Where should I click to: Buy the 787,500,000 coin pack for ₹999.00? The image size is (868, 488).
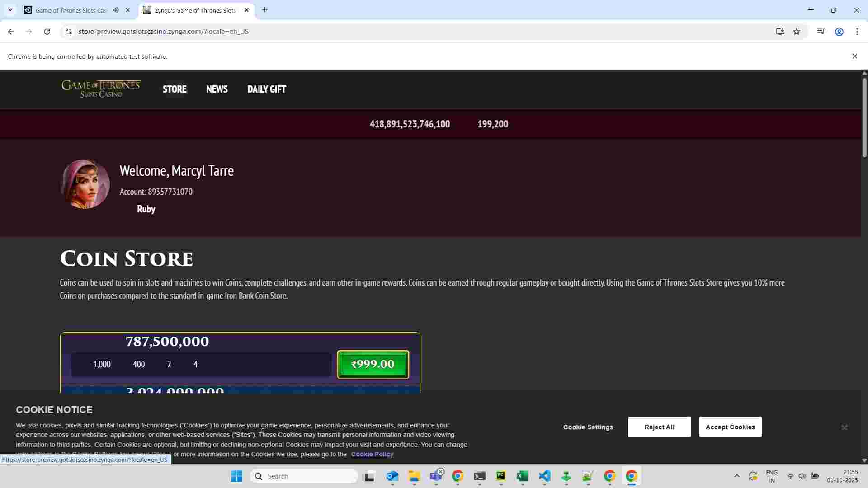[373, 364]
